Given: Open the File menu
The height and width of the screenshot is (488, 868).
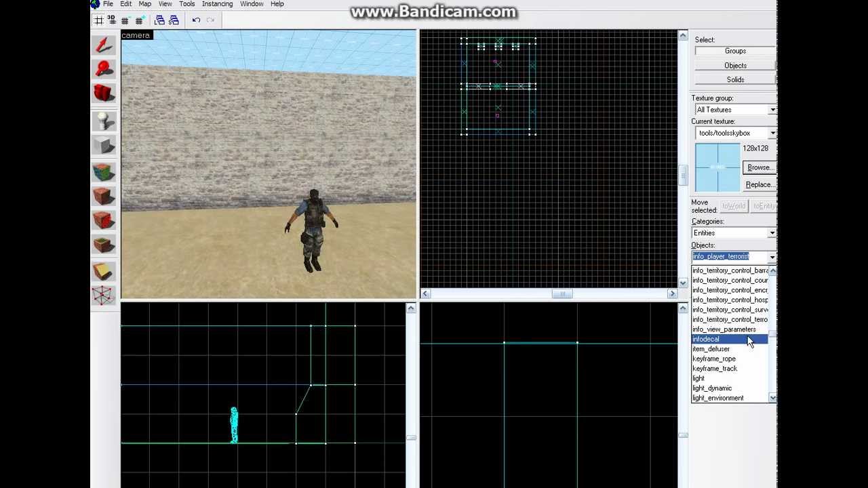Looking at the screenshot, I should pos(108,4).
